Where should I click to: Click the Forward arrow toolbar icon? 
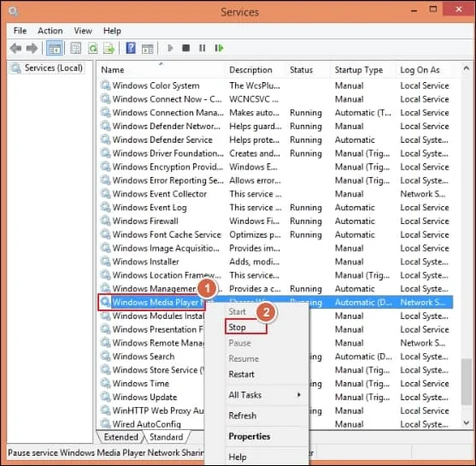click(x=32, y=48)
